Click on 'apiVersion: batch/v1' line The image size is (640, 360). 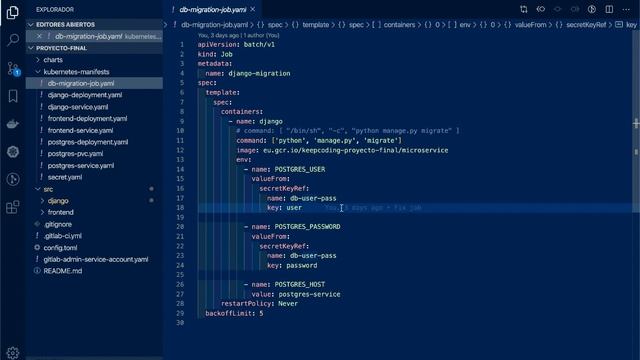pyautogui.click(x=236, y=44)
